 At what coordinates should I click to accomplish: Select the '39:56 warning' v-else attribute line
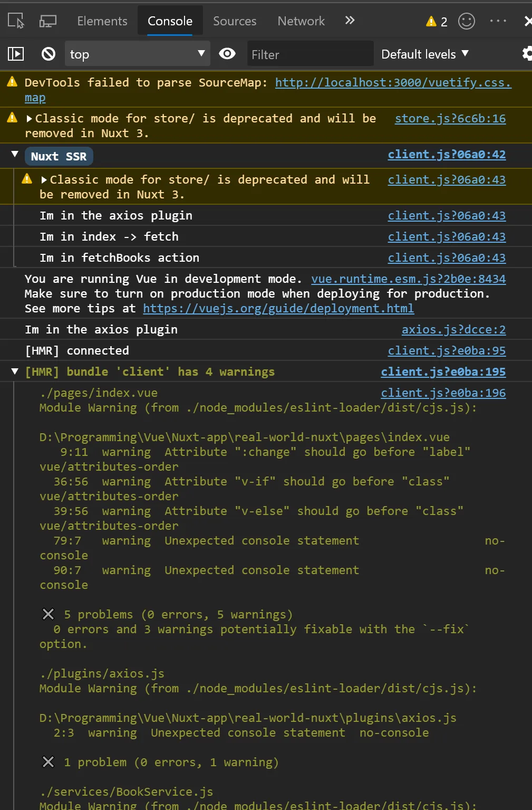tap(252, 519)
